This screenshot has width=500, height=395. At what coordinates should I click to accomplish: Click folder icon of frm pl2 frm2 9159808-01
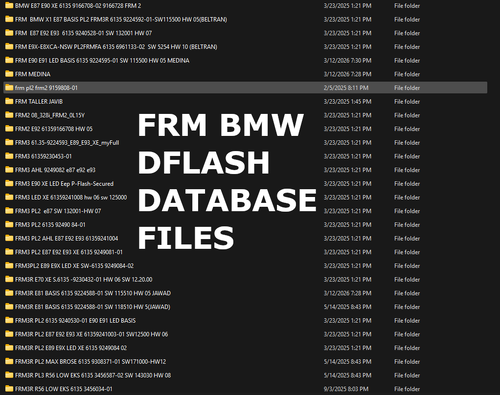click(9, 88)
